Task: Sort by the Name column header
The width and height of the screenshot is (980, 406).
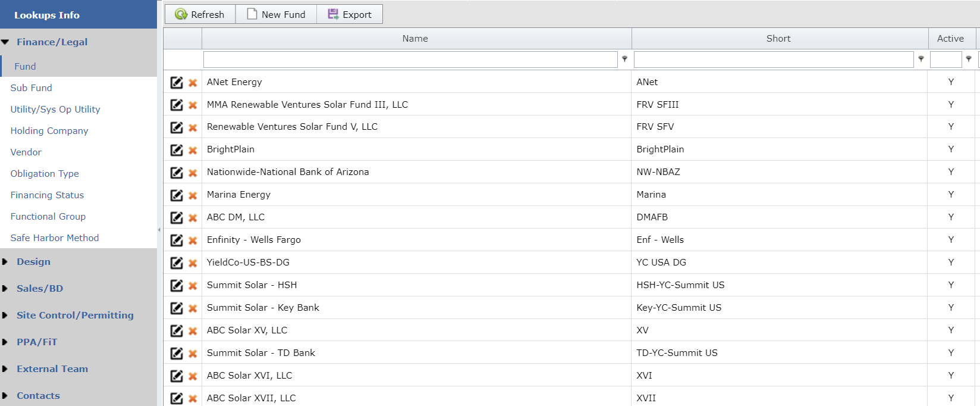Action: [x=416, y=39]
